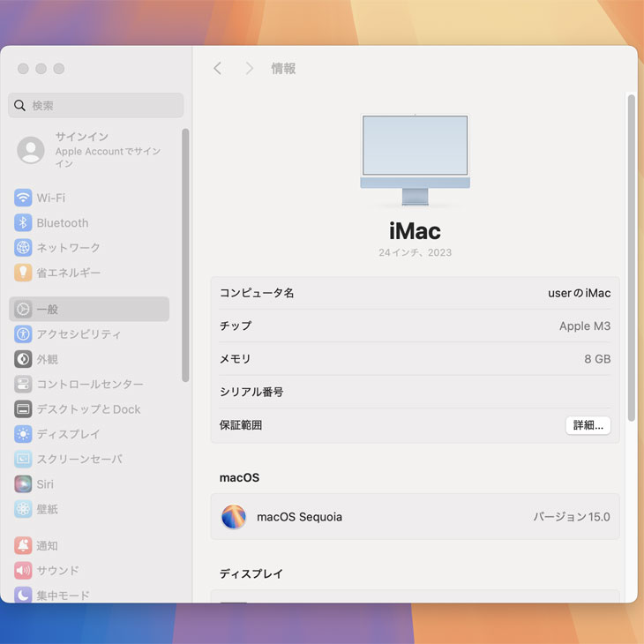The image size is (644, 644).
Task: Click 'macOS Sequoia' name text
Action: tap(299, 517)
